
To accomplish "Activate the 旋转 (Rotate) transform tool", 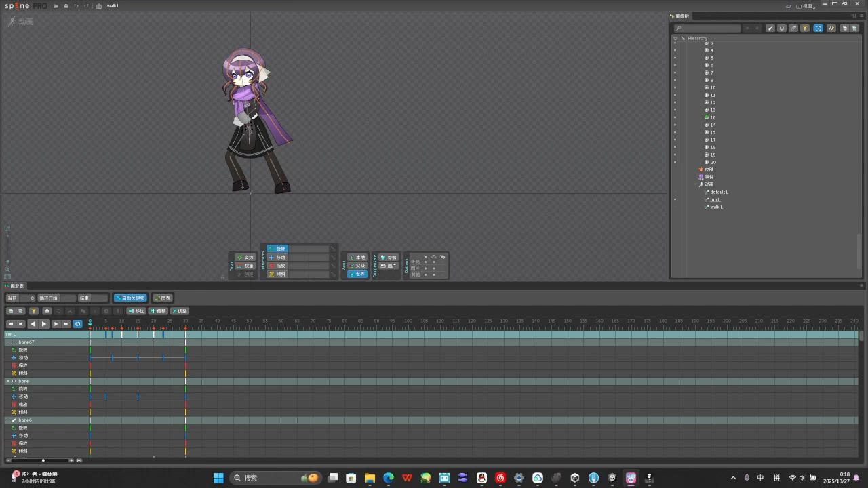I will (x=277, y=249).
